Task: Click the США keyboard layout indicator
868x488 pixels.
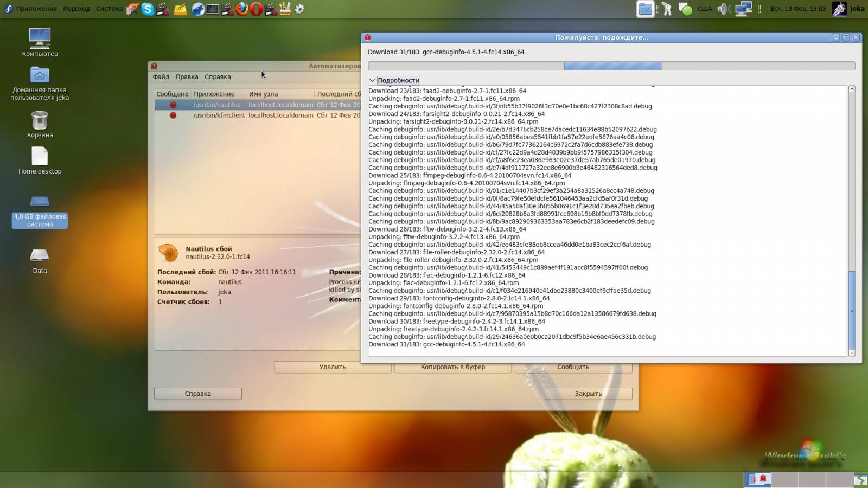Action: pos(705,9)
